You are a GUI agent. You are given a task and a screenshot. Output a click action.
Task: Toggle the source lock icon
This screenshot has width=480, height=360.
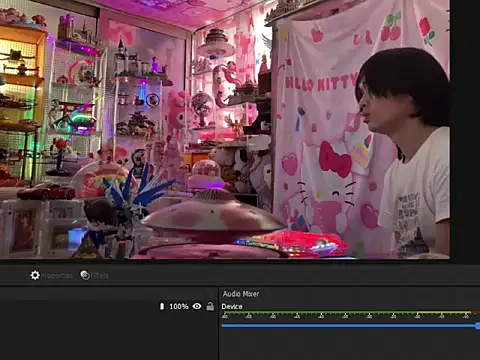tap(210, 306)
